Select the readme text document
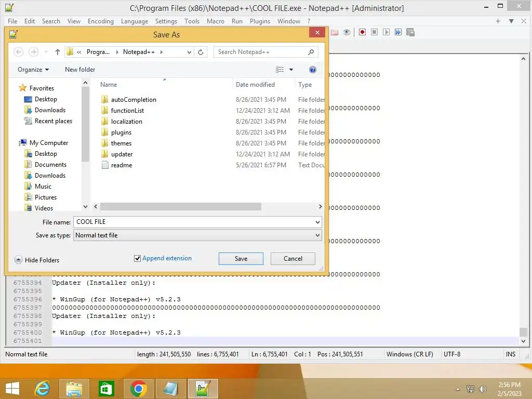This screenshot has height=399, width=532. 122,165
